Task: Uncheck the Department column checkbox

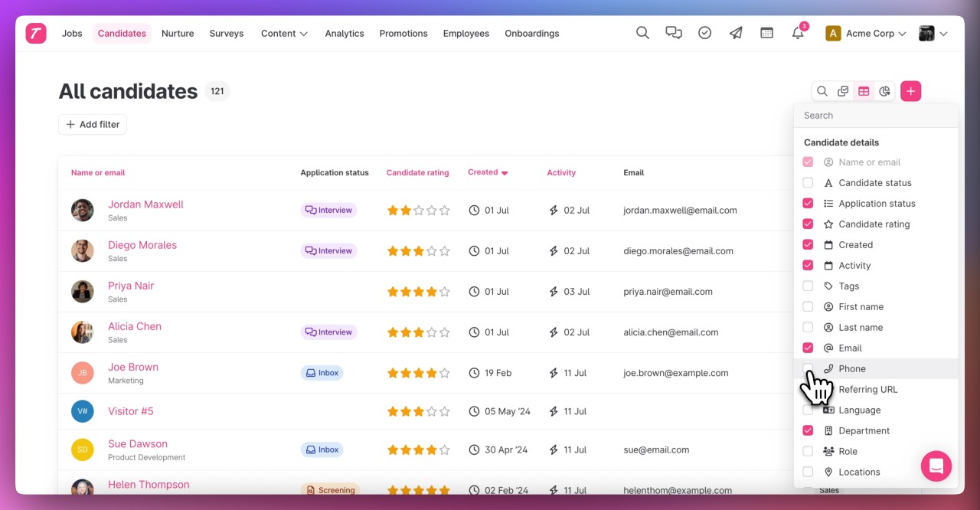Action: coord(808,430)
